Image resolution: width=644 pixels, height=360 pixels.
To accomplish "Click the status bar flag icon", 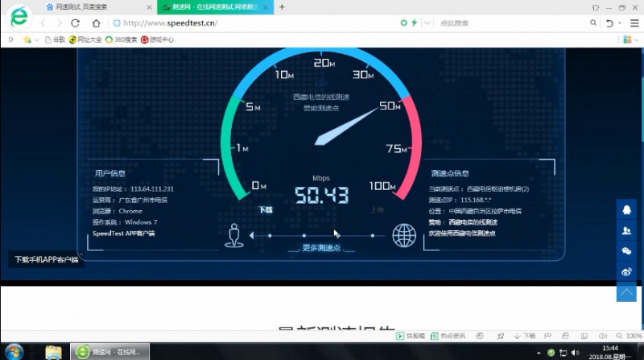I will [x=547, y=336].
